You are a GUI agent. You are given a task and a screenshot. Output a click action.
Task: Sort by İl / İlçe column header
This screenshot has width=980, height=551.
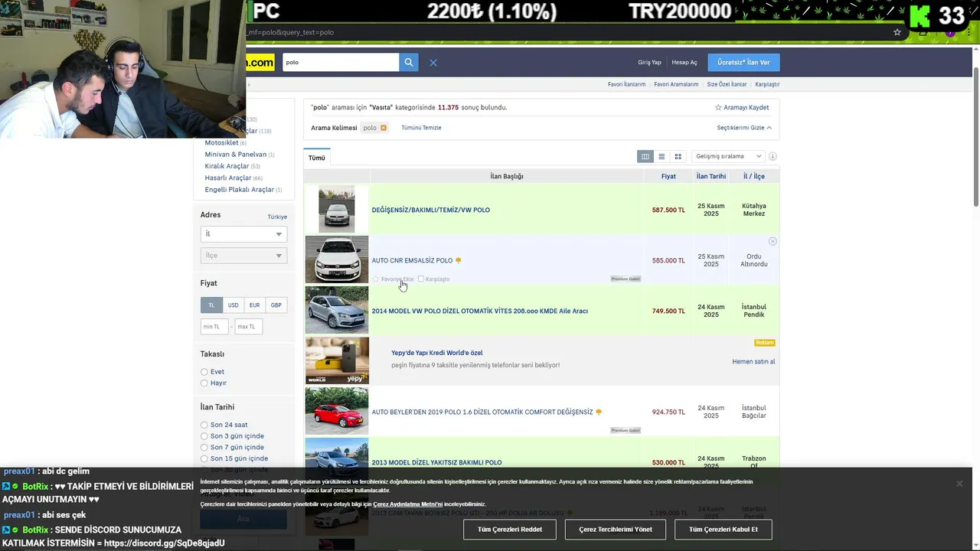[x=754, y=176]
